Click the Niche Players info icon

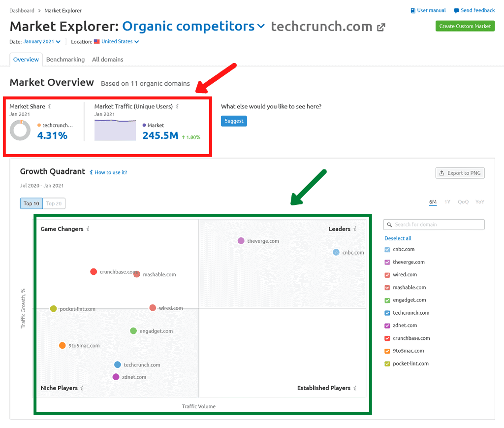click(82, 388)
